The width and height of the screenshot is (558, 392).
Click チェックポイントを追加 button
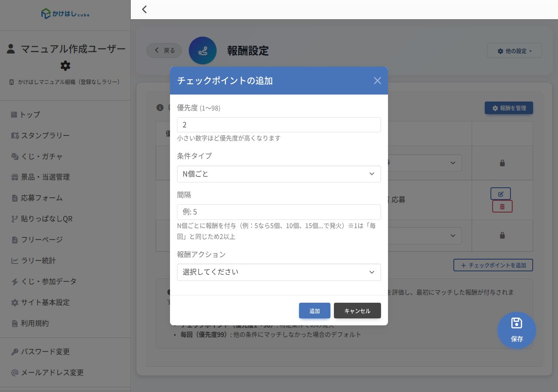(x=493, y=265)
